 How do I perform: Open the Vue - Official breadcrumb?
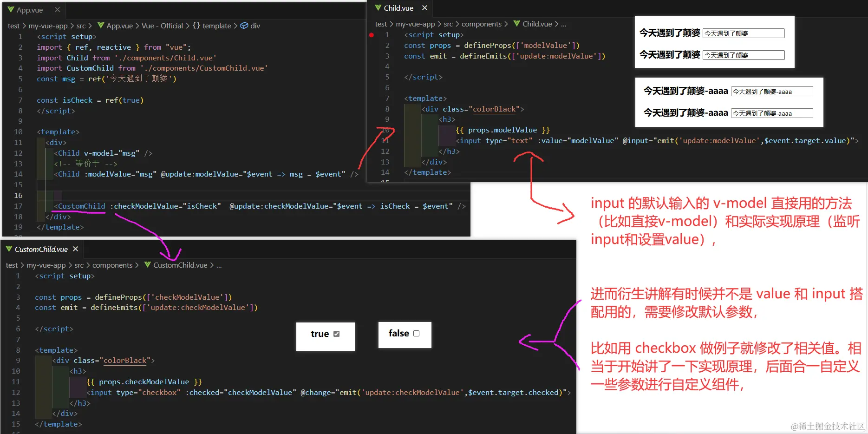[x=162, y=26]
